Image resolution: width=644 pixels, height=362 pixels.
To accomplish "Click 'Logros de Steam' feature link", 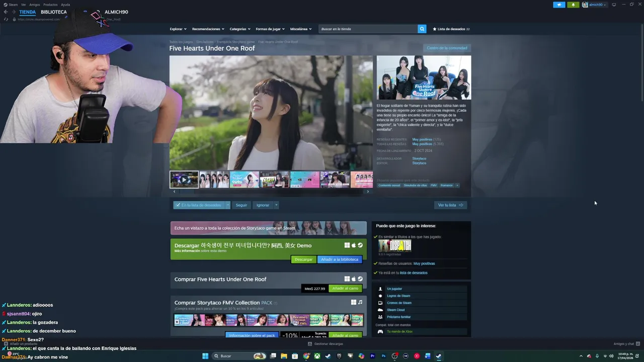I will coord(398,296).
